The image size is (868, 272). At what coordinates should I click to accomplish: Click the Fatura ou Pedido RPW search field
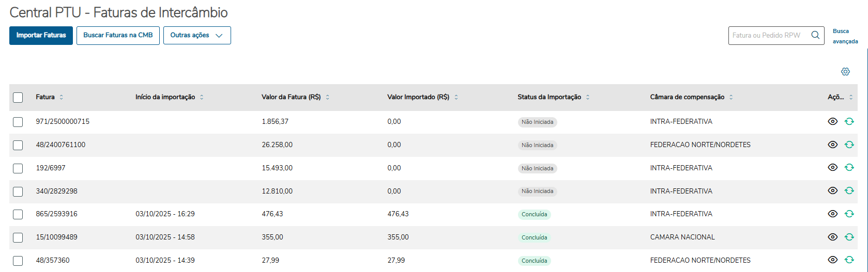tap(768, 36)
